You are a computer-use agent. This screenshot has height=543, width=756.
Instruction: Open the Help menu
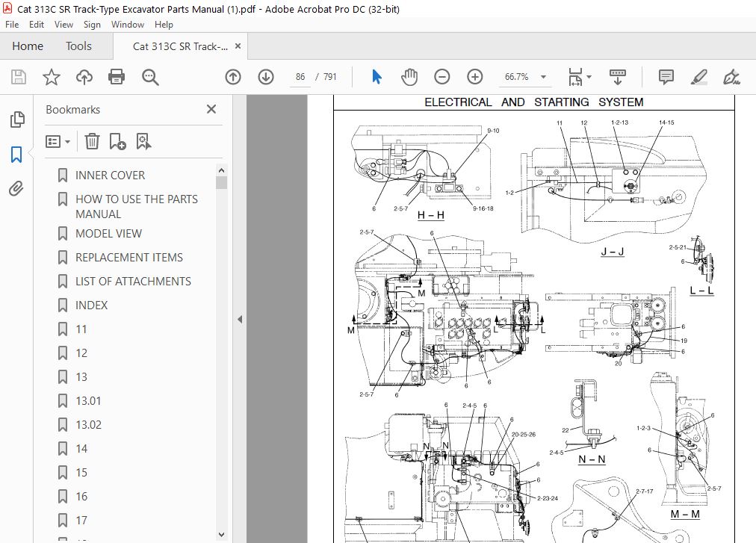tap(164, 25)
